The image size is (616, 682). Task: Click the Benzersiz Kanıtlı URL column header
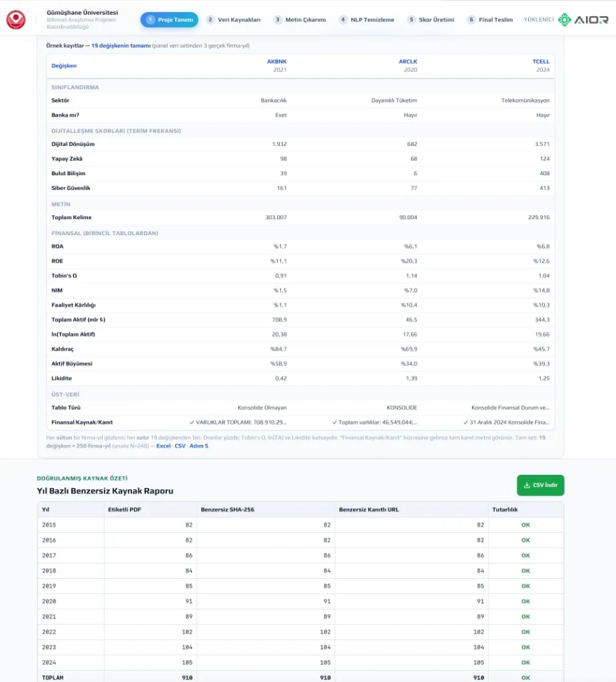click(368, 510)
